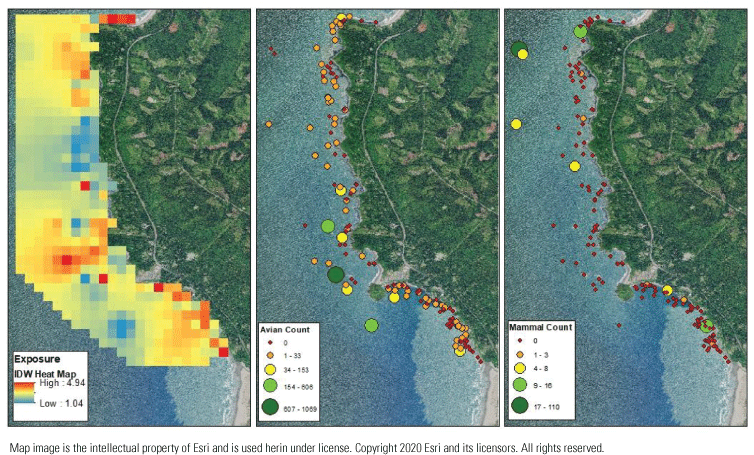Viewport: 754px width, 455px height.
Task: Select the 1 - 33 avian legend dot
Action: (x=271, y=353)
